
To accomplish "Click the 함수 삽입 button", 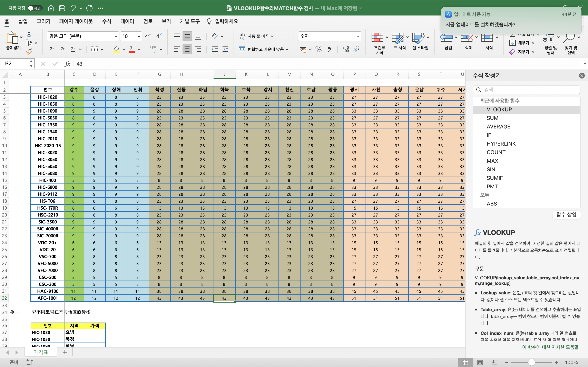I will click(566, 214).
